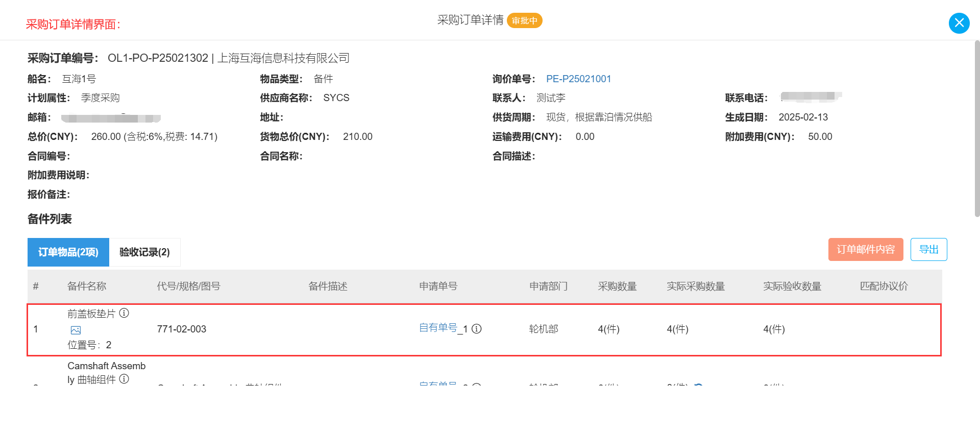Click supply cycle text 现货，根据靠泊情况供船
980x431 pixels.
pyautogui.click(x=599, y=117)
